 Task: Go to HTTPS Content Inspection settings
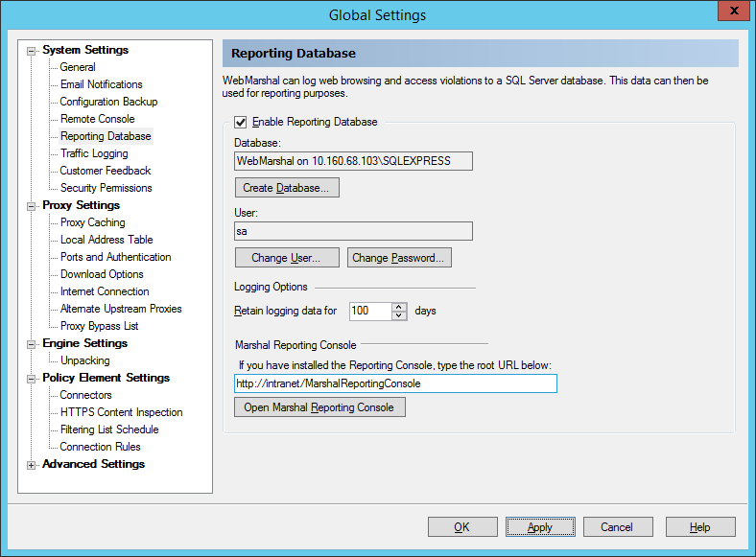coord(121,412)
